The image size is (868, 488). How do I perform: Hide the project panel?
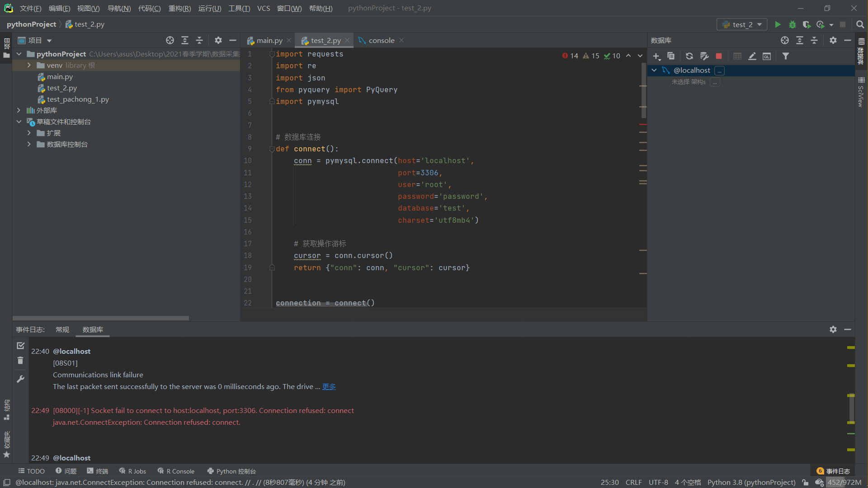point(233,40)
